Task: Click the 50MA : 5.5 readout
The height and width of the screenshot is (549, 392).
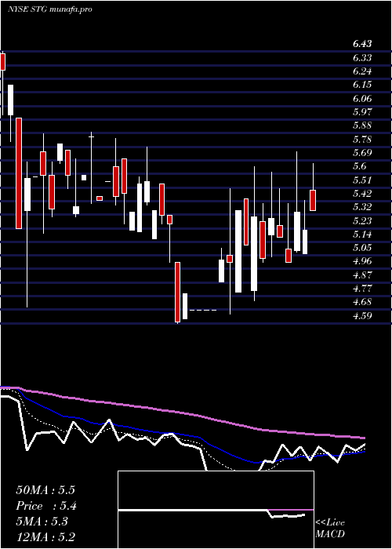Action: tap(45, 490)
